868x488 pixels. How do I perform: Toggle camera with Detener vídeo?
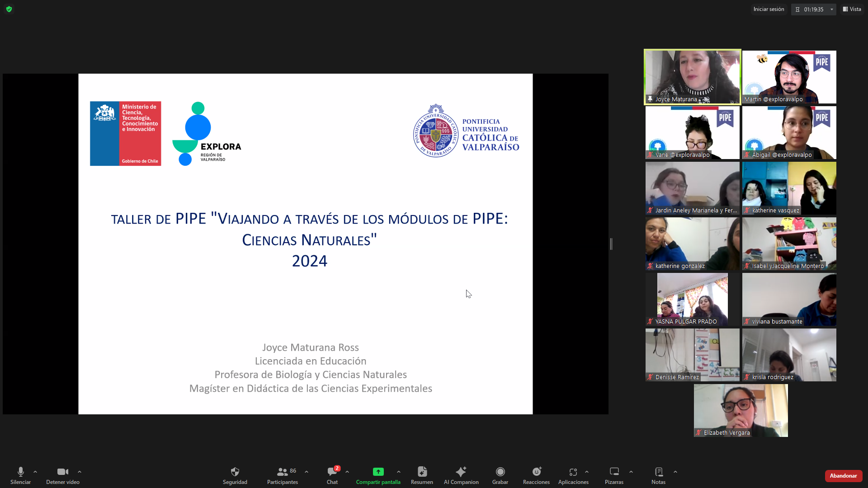[x=63, y=472]
